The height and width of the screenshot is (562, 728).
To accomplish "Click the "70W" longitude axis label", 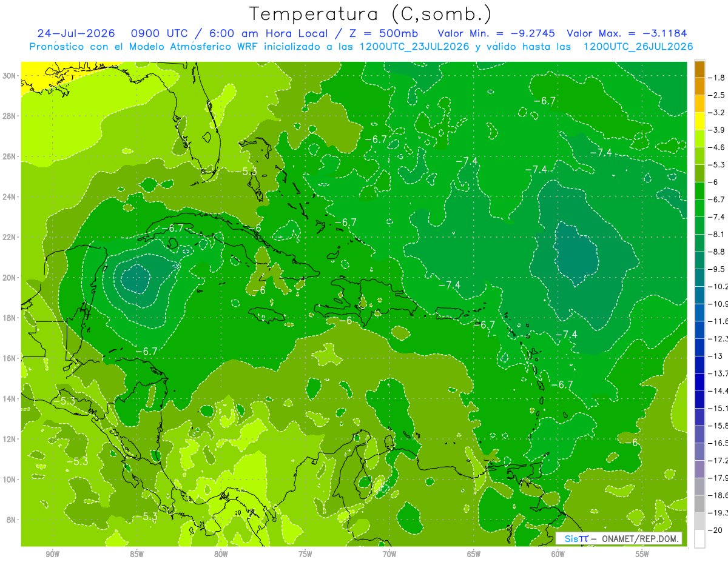I will click(x=389, y=554).
